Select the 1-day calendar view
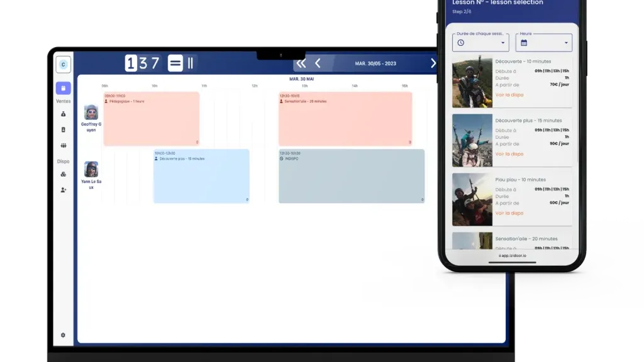 pyautogui.click(x=131, y=63)
